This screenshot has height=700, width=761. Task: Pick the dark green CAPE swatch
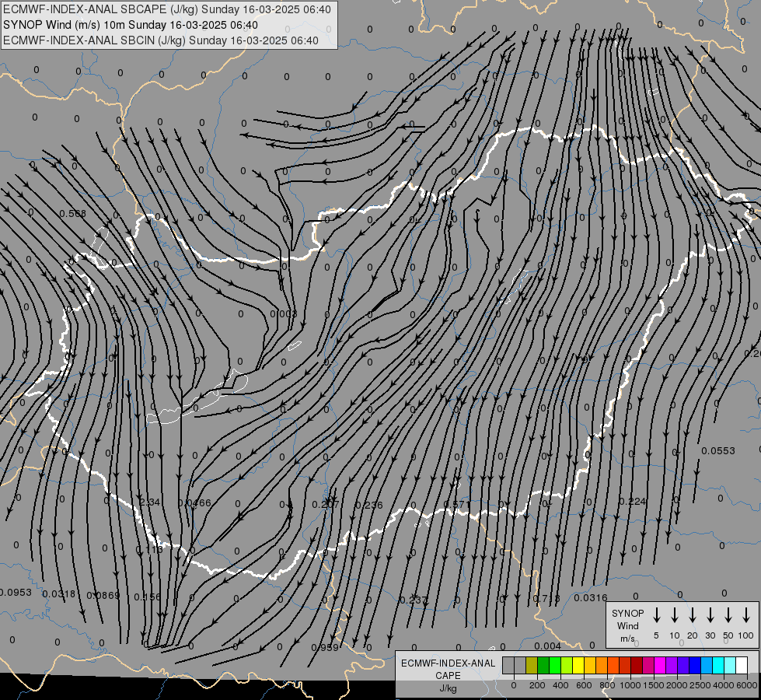(x=543, y=665)
